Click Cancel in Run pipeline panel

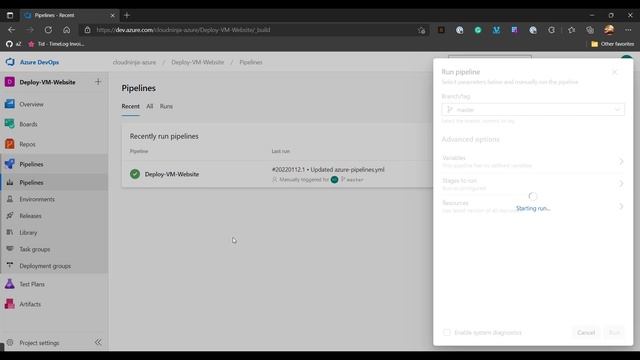(x=586, y=333)
